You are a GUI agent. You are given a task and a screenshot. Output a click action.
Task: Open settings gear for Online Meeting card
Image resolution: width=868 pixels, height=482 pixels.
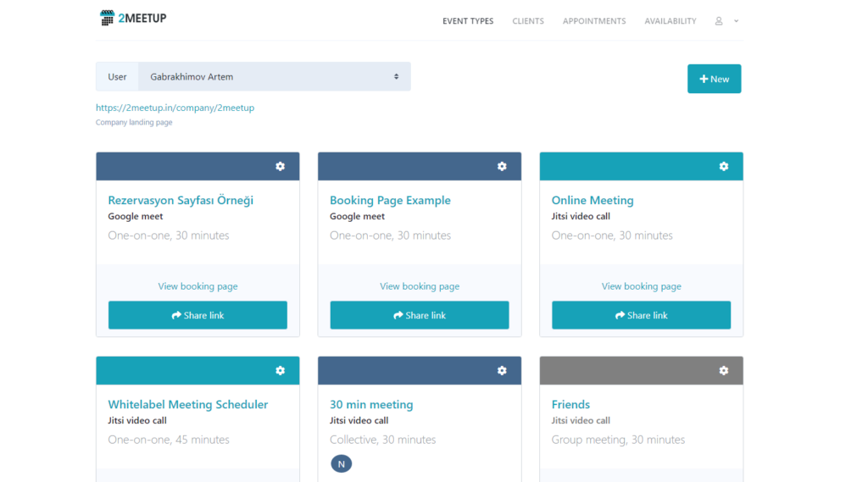pos(724,166)
